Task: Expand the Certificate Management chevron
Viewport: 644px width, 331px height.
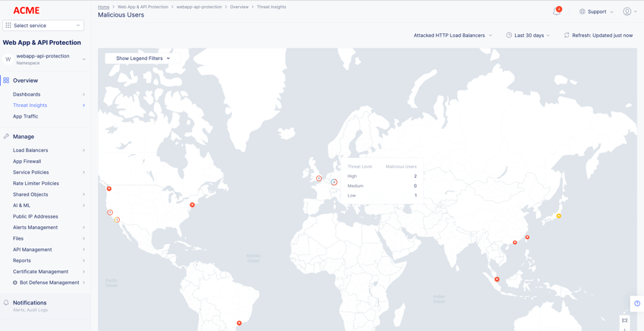Action: pyautogui.click(x=83, y=272)
